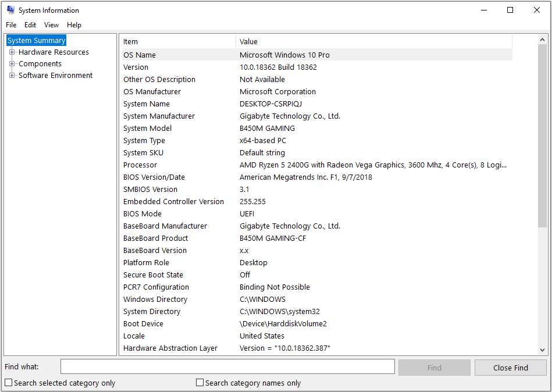The height and width of the screenshot is (392, 552).
Task: Expand the Components tree node
Action: (12, 64)
